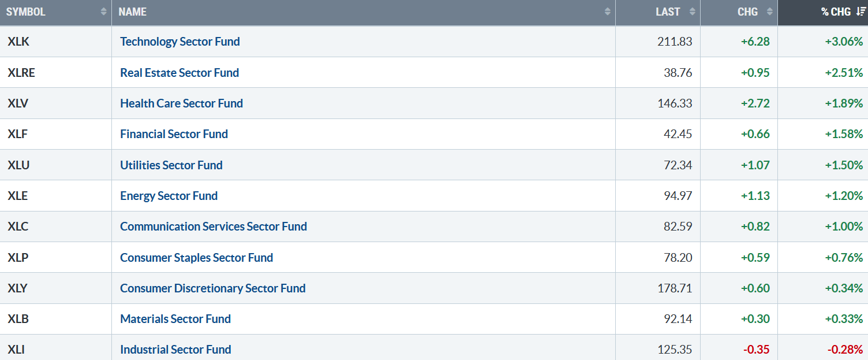Open Financial Sector Fund link

coord(174,134)
